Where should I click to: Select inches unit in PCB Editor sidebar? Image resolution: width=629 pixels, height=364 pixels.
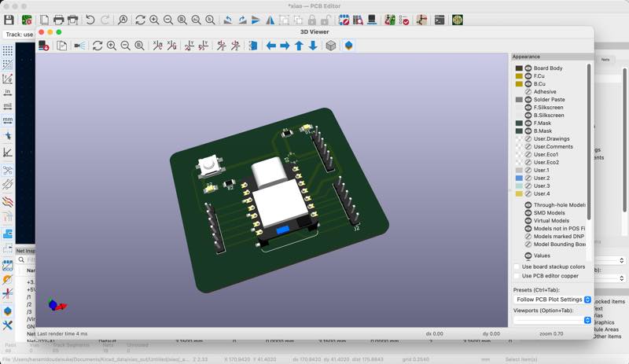click(8, 93)
